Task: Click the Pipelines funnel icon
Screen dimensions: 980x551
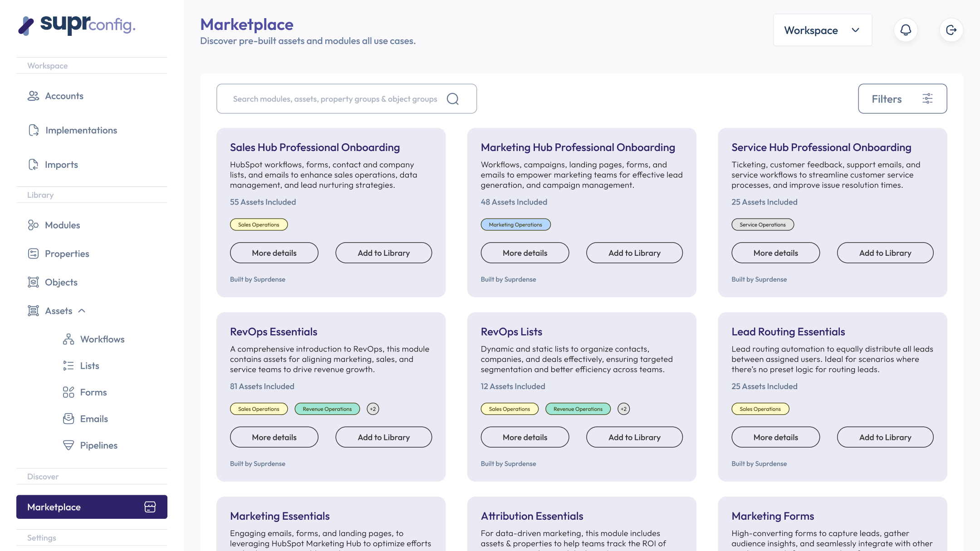Action: [x=69, y=445]
